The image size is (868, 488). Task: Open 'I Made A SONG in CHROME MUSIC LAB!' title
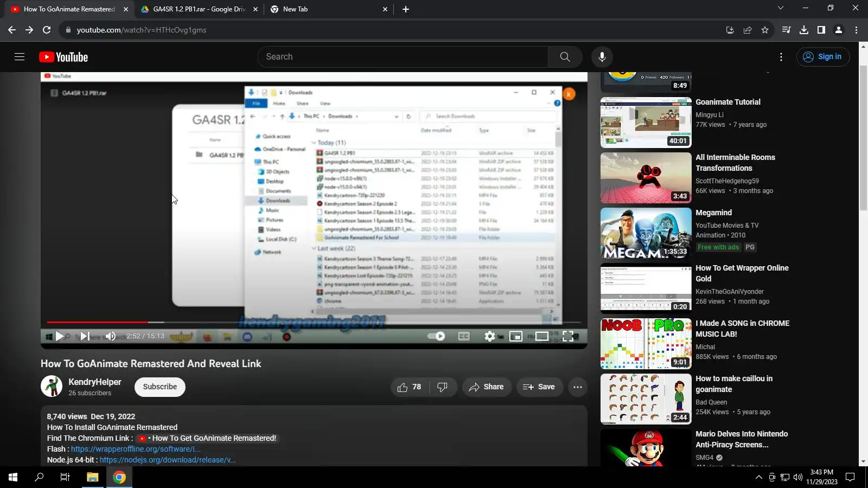coord(743,329)
